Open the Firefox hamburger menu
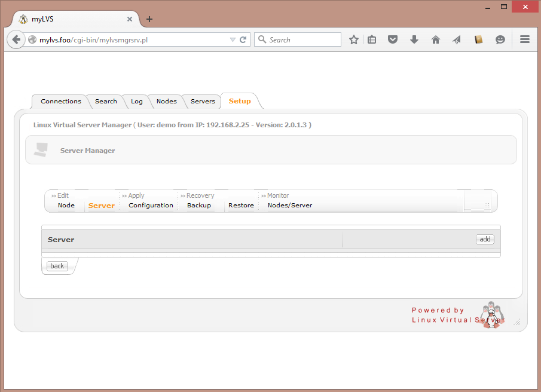 (525, 40)
